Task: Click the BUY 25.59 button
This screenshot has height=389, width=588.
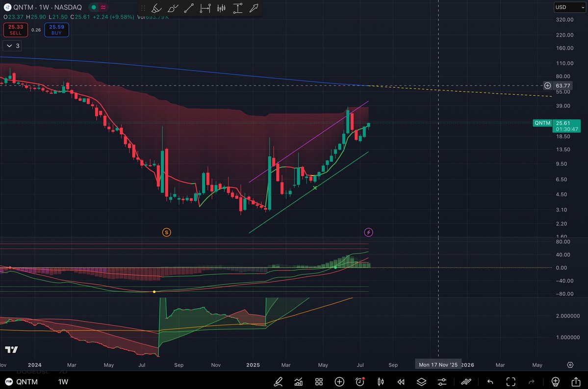Action: 56,30
